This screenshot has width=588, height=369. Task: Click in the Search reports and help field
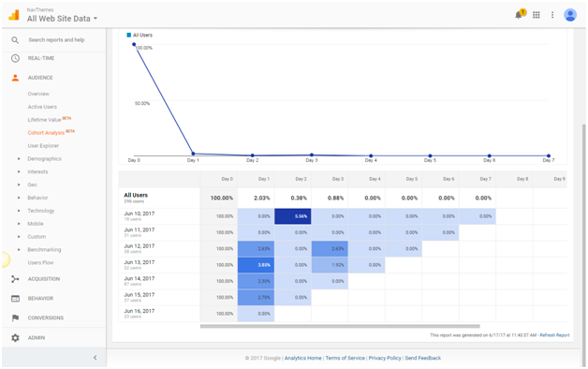(x=56, y=39)
